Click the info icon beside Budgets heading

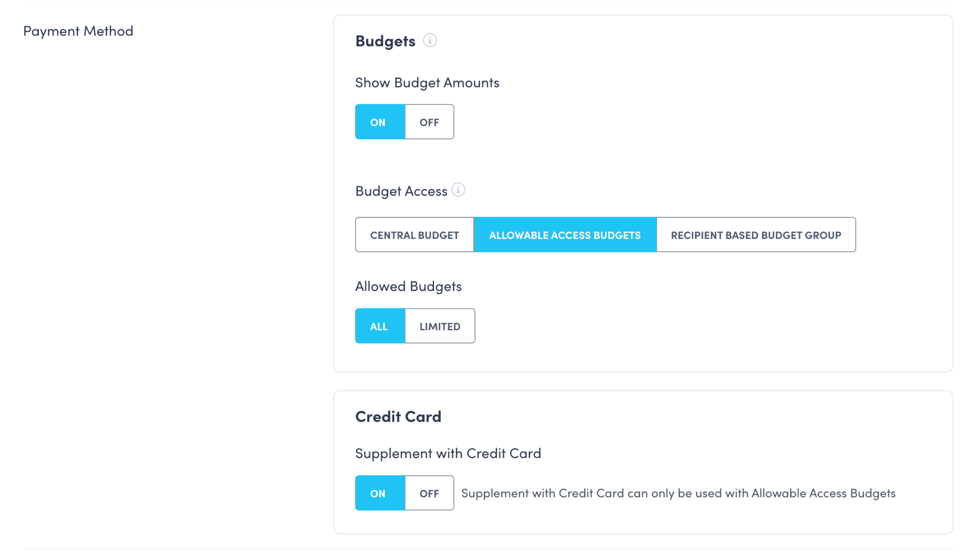430,41
